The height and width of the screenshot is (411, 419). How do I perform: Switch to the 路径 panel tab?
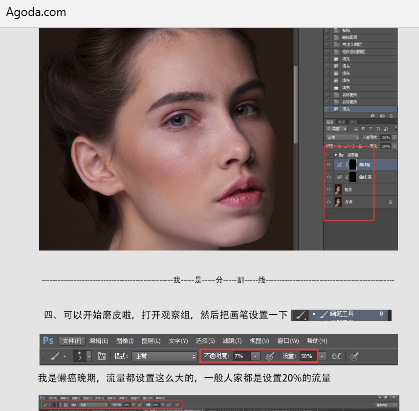pos(353,122)
